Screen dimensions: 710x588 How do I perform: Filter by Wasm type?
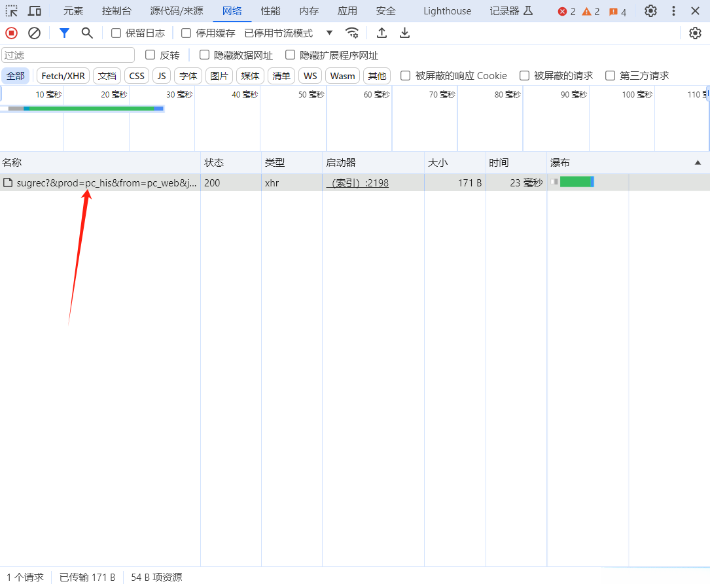342,76
